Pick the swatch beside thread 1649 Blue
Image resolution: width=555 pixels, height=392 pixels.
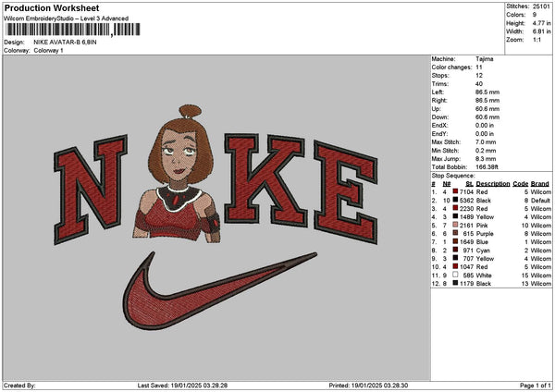(455, 241)
